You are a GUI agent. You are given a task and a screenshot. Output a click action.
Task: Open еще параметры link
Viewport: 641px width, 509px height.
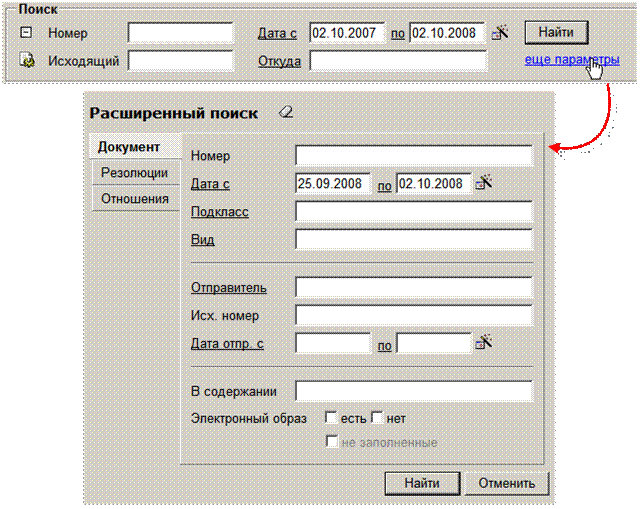pos(572,60)
